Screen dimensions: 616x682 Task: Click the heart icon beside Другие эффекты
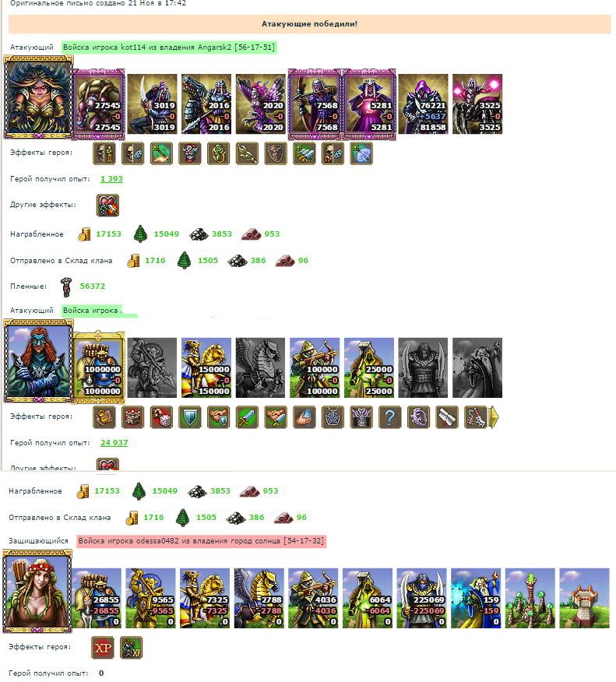(108, 206)
